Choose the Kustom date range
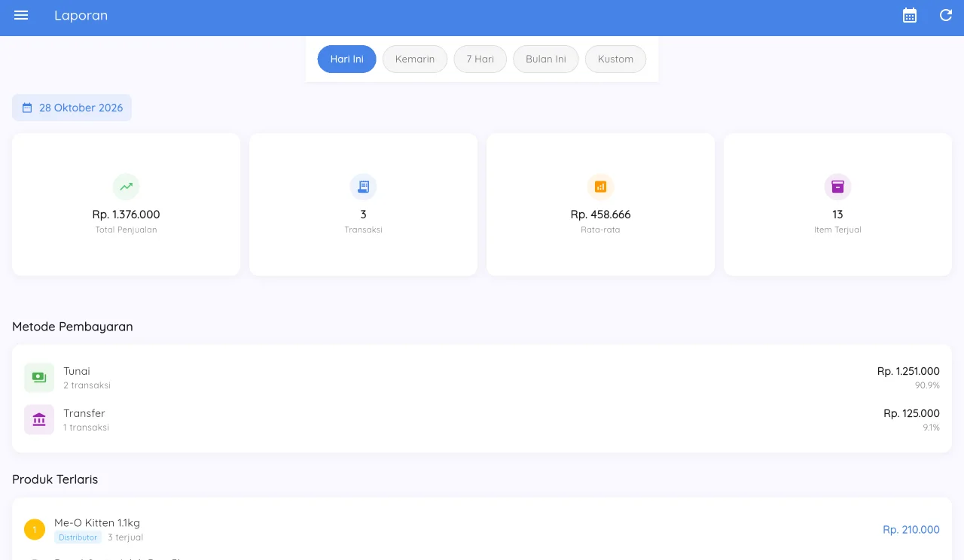The image size is (964, 560). coord(615,59)
